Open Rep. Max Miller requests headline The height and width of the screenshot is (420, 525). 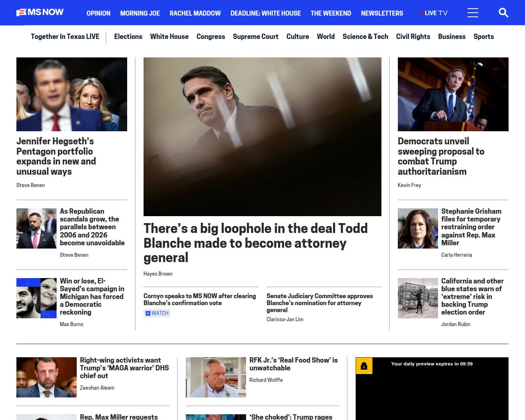pos(119,417)
